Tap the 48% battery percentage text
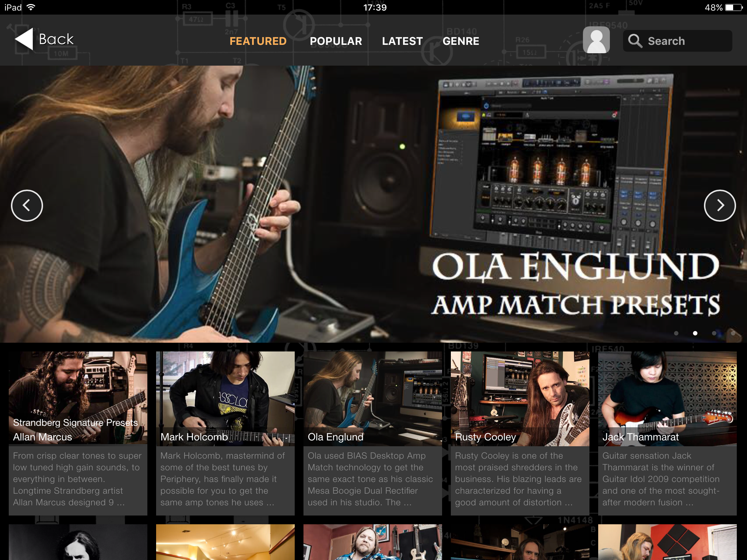Viewport: 747px width, 560px height. tap(713, 7)
